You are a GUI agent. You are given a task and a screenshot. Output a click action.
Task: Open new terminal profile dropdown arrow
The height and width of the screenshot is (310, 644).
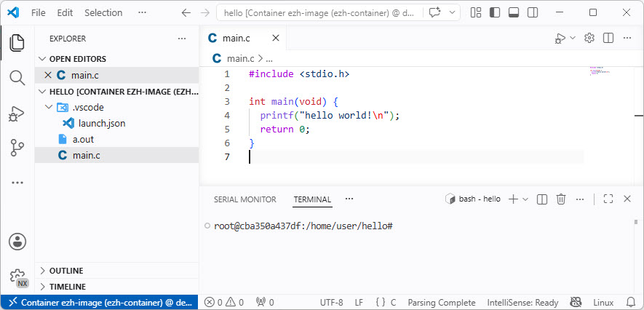pos(525,199)
